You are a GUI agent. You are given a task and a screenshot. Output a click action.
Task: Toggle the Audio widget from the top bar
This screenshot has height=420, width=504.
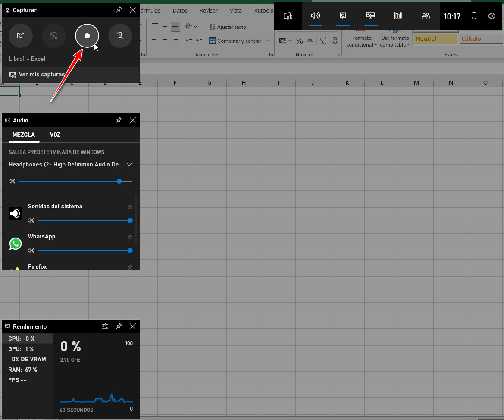[316, 16]
